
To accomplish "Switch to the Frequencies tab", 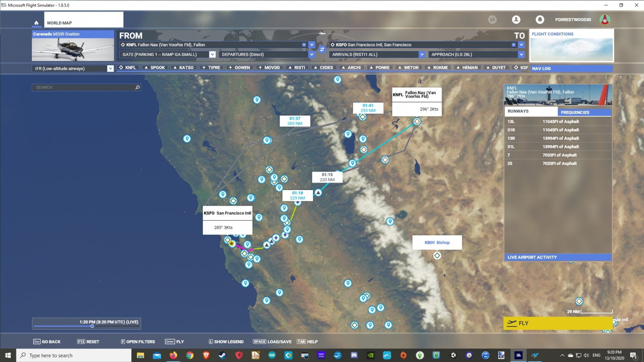I will [x=585, y=112].
